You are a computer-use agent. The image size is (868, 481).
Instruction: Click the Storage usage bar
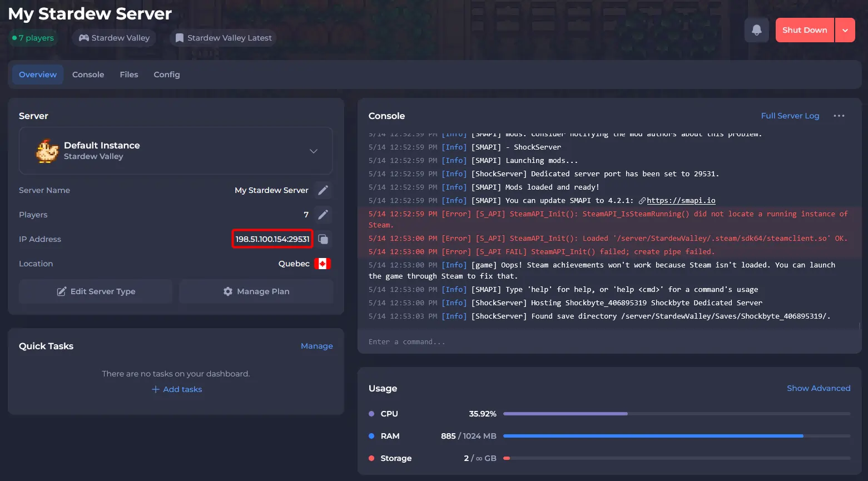click(677, 458)
